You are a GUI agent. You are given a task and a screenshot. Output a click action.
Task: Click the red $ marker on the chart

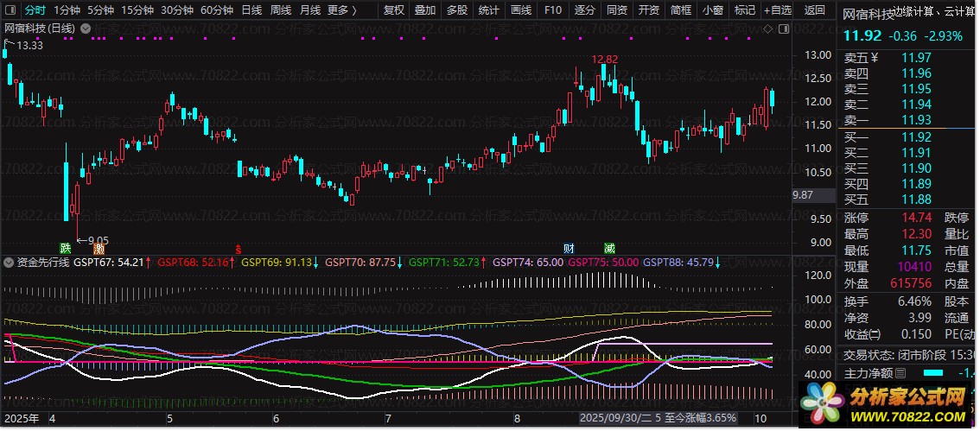click(x=238, y=249)
